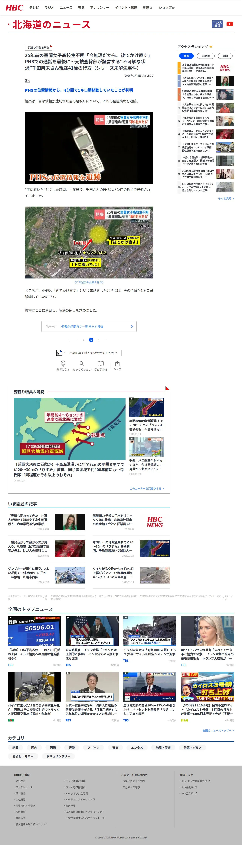Click the PHS phone article image

coord(89,148)
